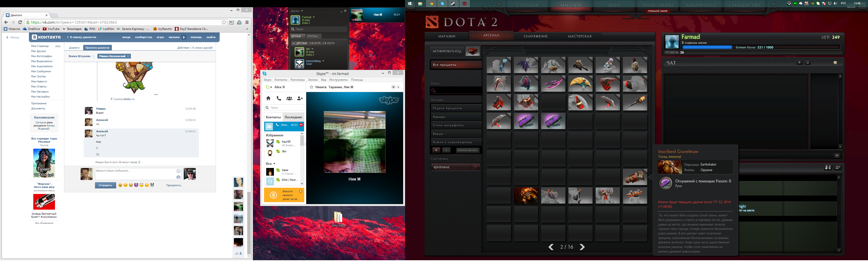Click YouTube bookmark in Chrome bar
868x273 pixels.
(x=51, y=29)
